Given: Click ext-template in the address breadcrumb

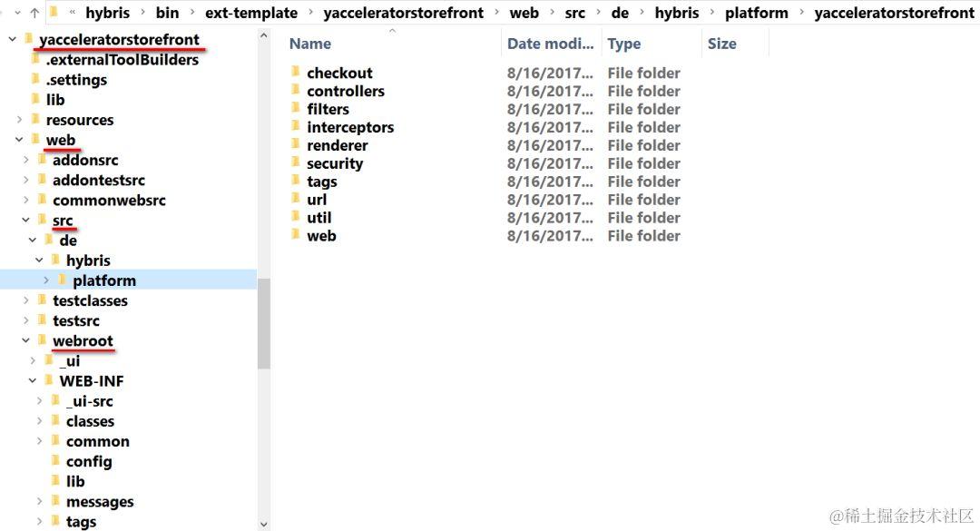Looking at the screenshot, I should pos(251,13).
